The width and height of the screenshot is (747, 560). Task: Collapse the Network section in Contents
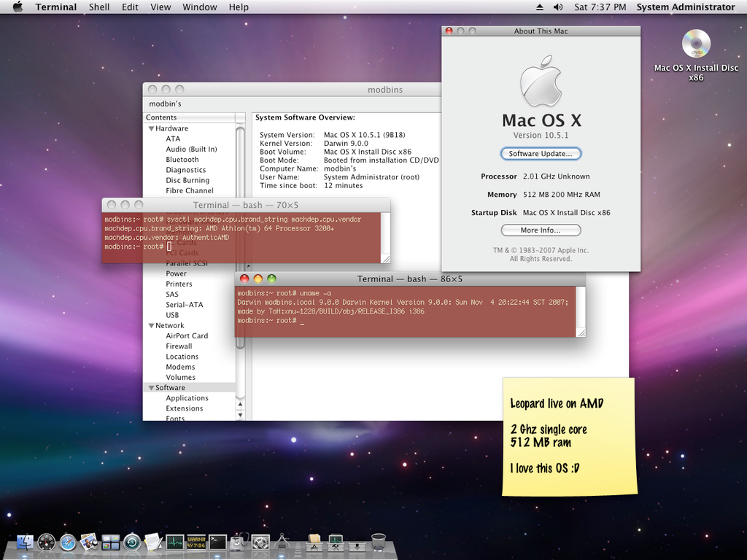pos(151,326)
